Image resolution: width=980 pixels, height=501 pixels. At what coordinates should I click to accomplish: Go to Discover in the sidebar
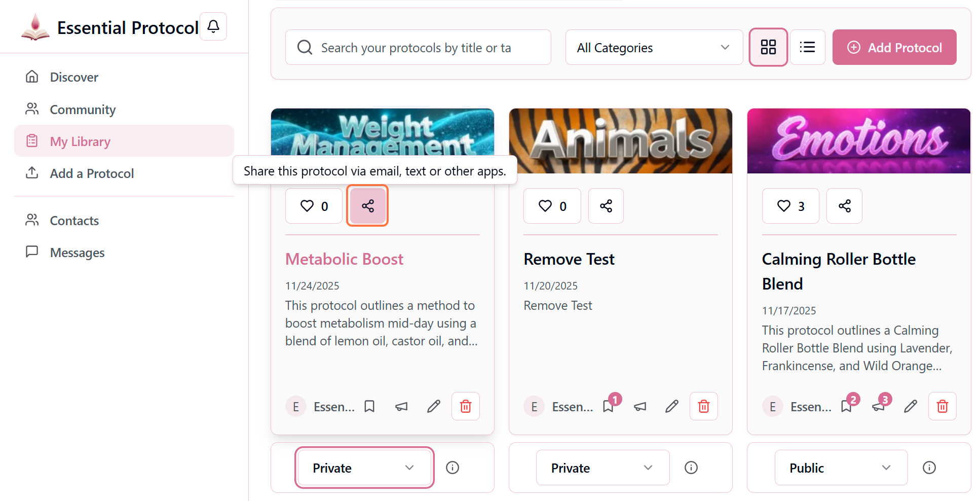(x=74, y=77)
